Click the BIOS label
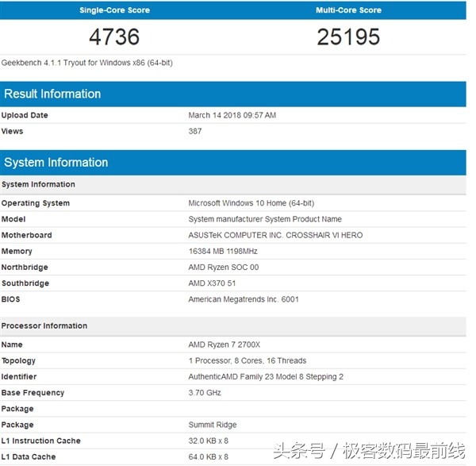Screen dimensions: 476x466 click(x=10, y=299)
